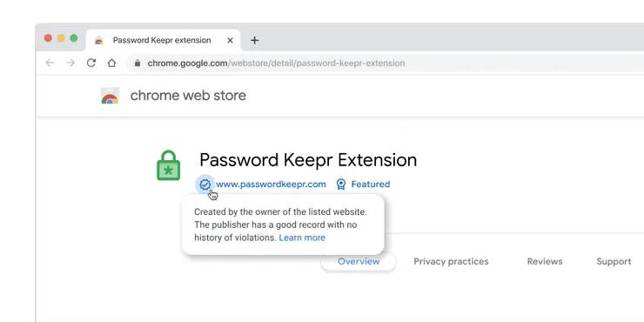
Task: Click the browser forward arrow
Action: click(70, 63)
